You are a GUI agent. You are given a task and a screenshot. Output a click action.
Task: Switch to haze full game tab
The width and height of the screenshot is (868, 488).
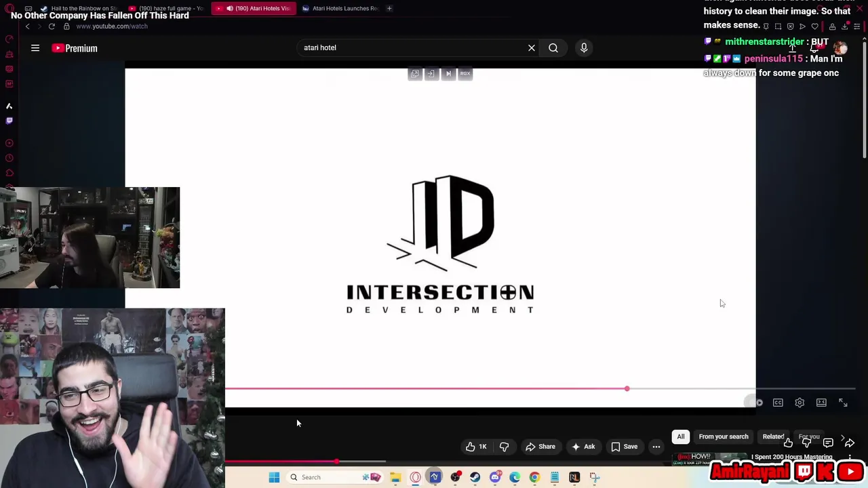pos(166,8)
